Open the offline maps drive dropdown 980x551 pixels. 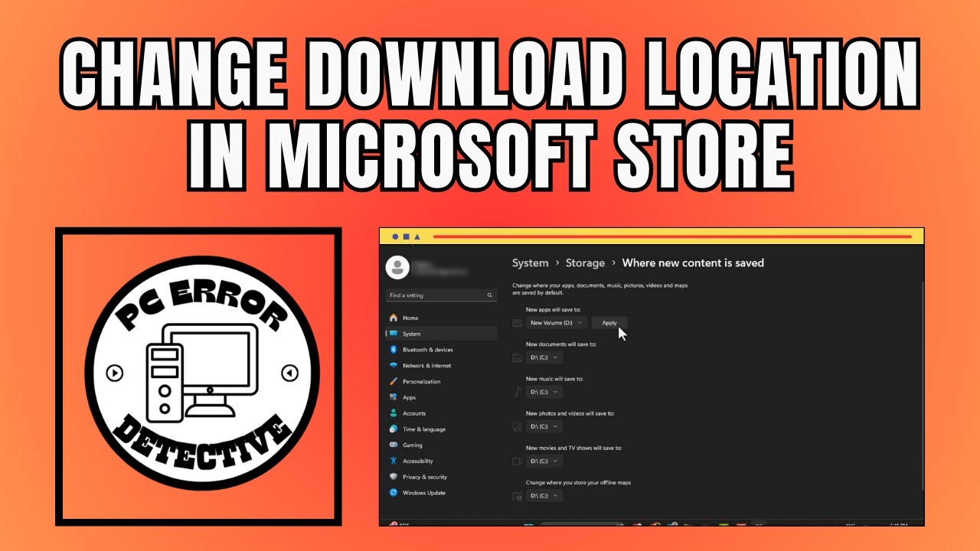(x=544, y=496)
